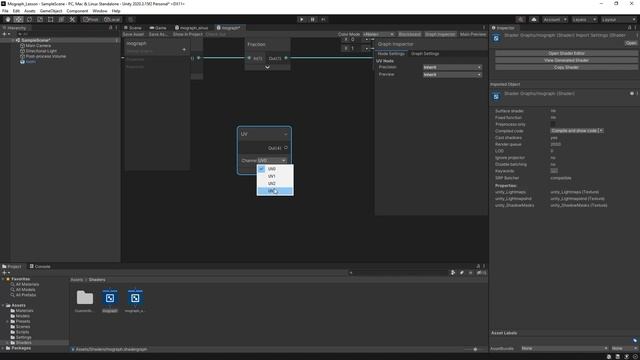Collapse the SampleScene tree arrow

tap(13, 40)
